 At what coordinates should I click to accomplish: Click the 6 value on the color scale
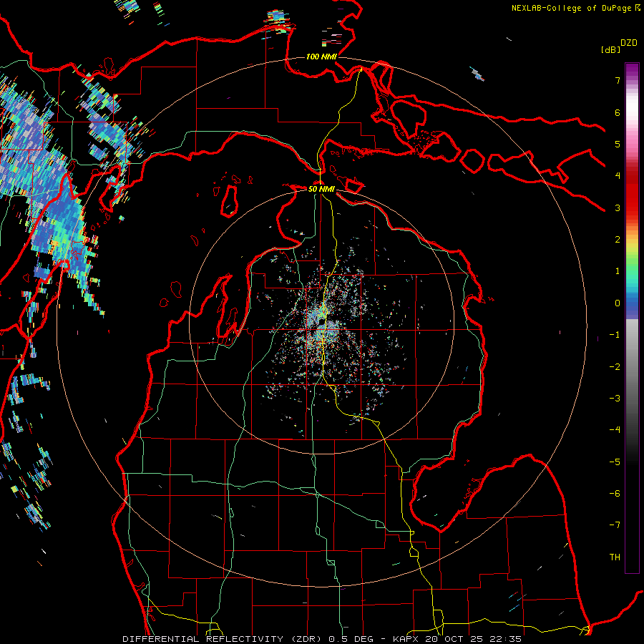618,112
